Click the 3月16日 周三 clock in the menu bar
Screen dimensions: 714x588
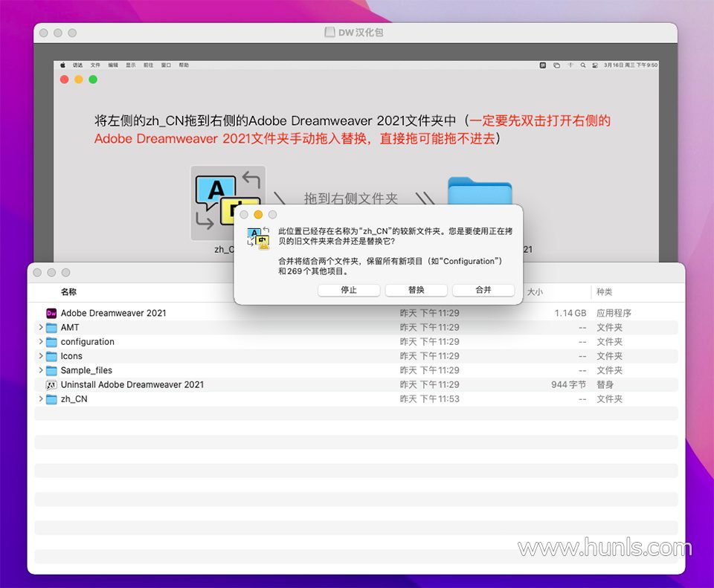631,65
